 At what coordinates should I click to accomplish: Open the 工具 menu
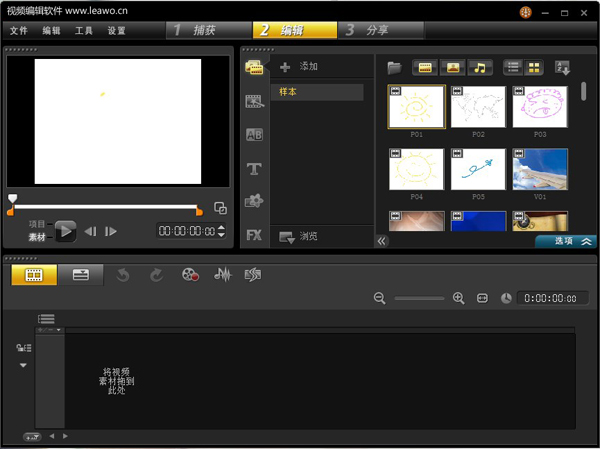(x=84, y=31)
